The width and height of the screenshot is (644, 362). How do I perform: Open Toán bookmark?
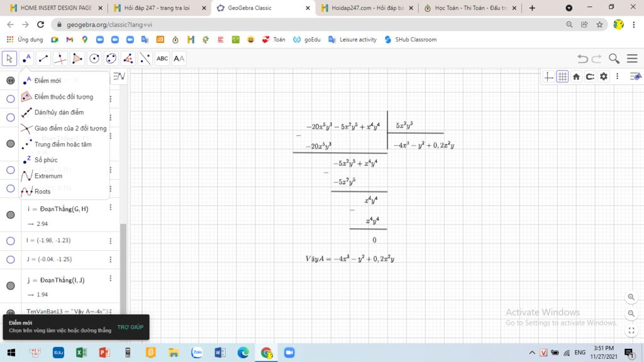[x=274, y=40]
